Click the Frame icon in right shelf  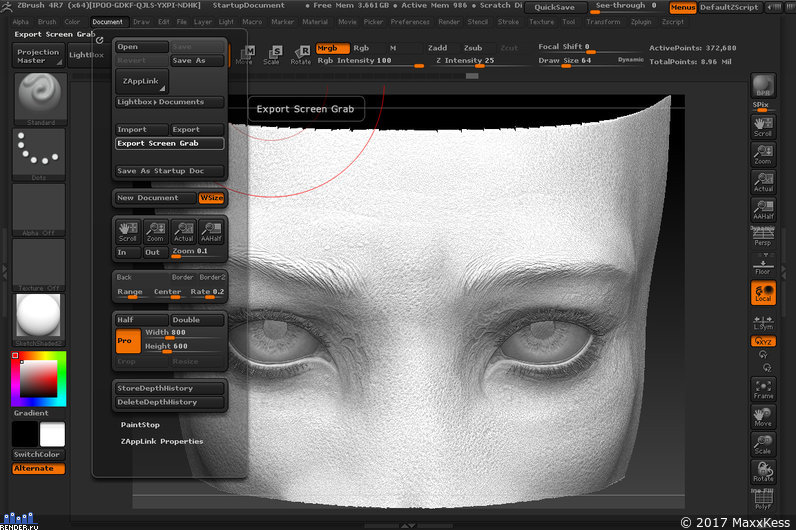(763, 389)
